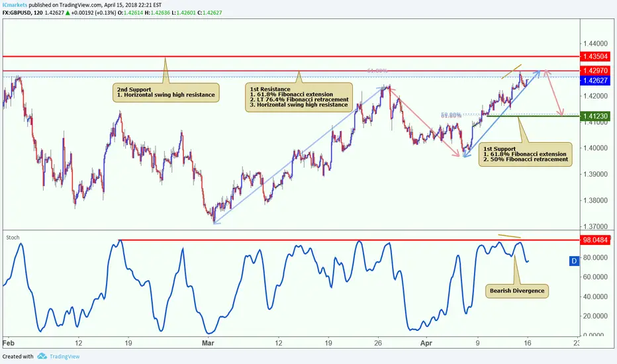Select the Stoch indicator label

click(13, 238)
